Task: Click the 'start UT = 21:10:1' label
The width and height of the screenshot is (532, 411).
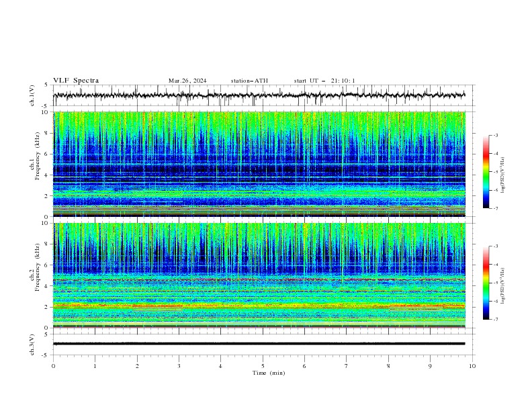Action: pos(324,81)
